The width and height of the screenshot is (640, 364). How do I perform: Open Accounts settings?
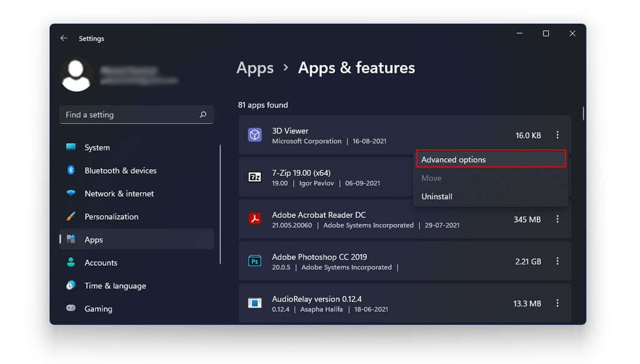click(x=137, y=263)
